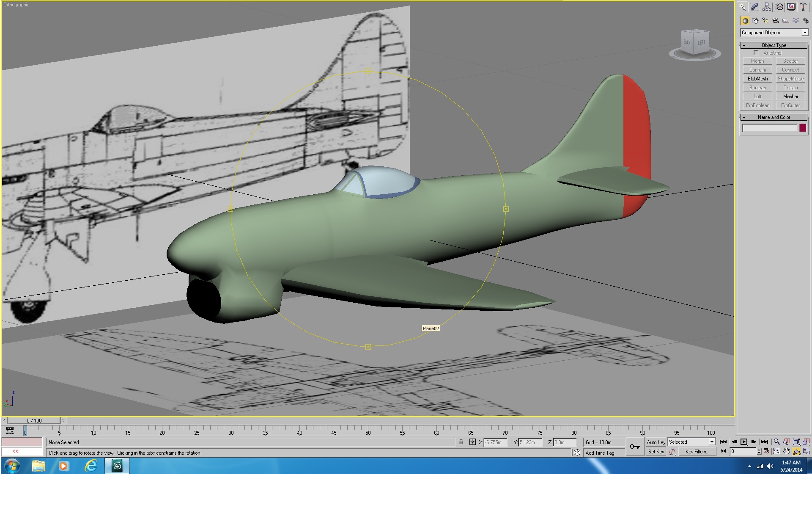The width and height of the screenshot is (812, 508).
Task: Collapse the Object Type rollout
Action: point(774,45)
